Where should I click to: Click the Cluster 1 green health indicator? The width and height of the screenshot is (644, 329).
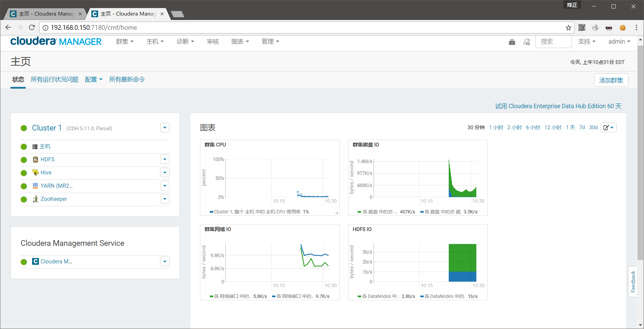click(24, 128)
